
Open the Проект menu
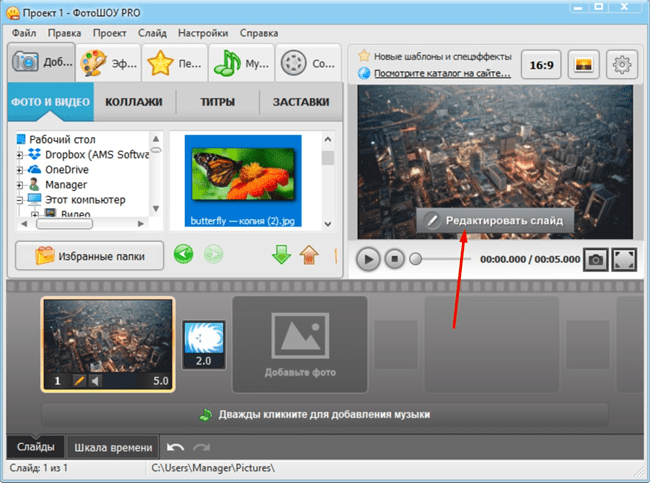coord(109,33)
